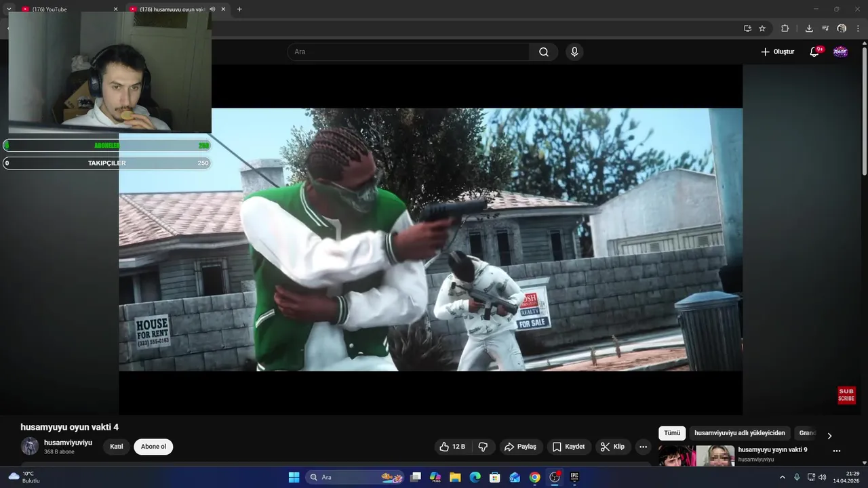Click the video player to pause playback
Screen dimensions: 868x488
(x=431, y=239)
